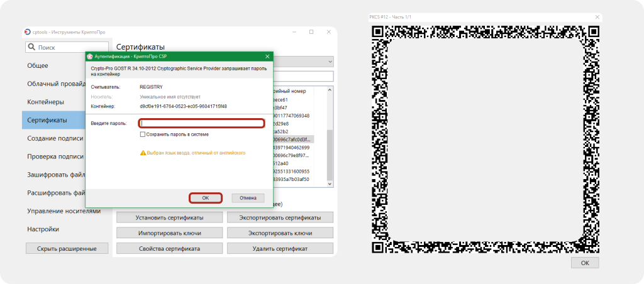Screen dimensions: 644x284
Task: Select certificate row 90117747069348
Action: pos(293,116)
